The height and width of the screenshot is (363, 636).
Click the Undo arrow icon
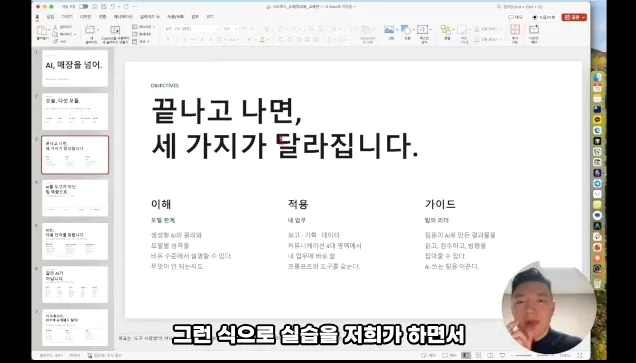click(113, 6)
